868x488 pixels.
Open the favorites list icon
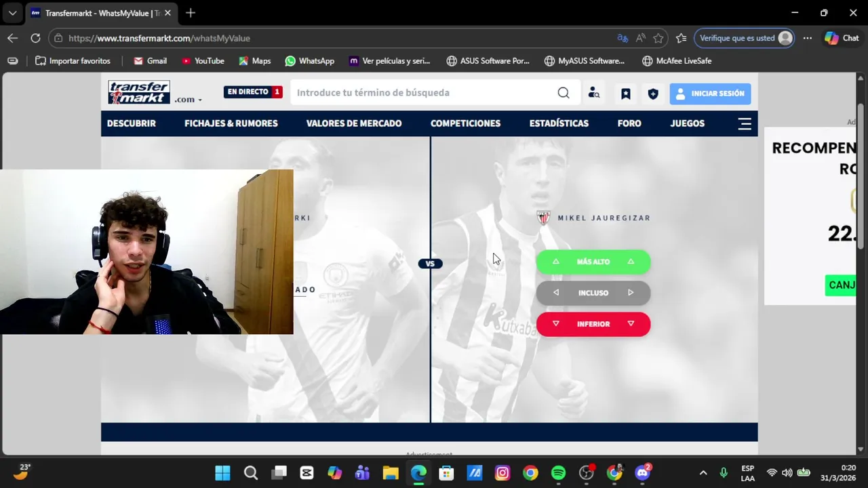pos(682,38)
